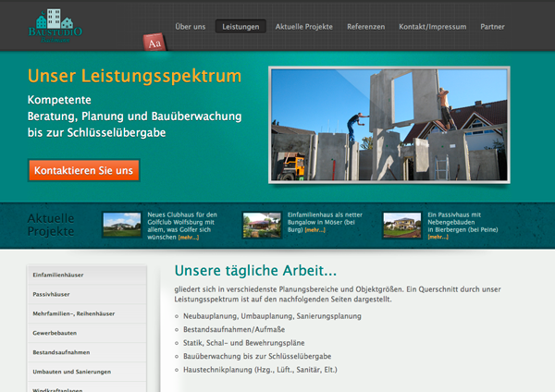
Task: Click the red Aa font size icon
Action: pos(155,43)
